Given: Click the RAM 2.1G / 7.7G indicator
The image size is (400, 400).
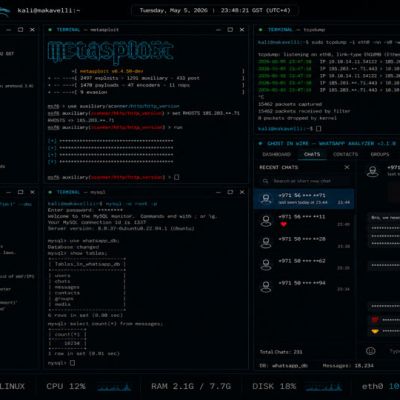Looking at the screenshot, I should click(x=191, y=386).
